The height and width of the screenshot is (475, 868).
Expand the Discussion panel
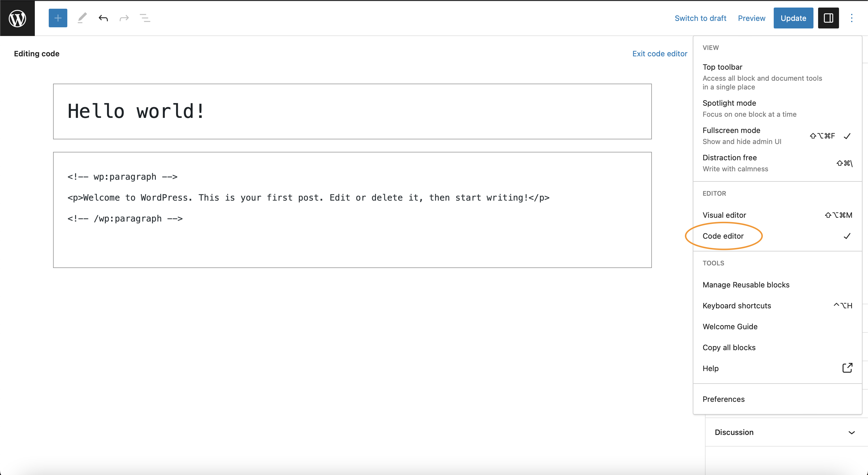point(786,432)
